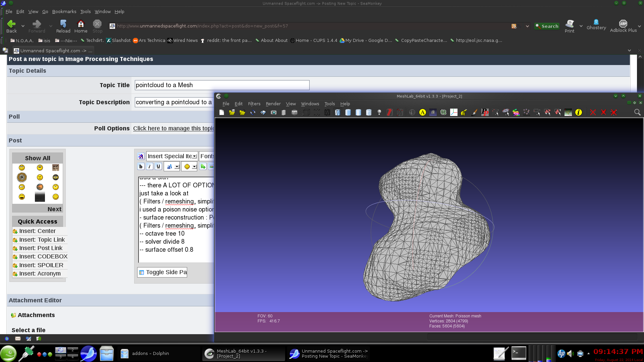Toggle smooth render mode
The height and width of the screenshot is (362, 644).
358,113
